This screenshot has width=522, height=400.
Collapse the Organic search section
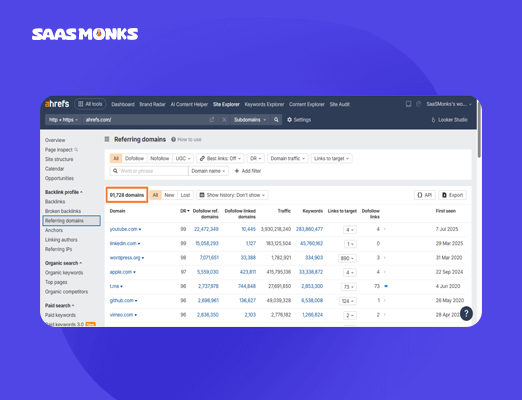pos(63,263)
